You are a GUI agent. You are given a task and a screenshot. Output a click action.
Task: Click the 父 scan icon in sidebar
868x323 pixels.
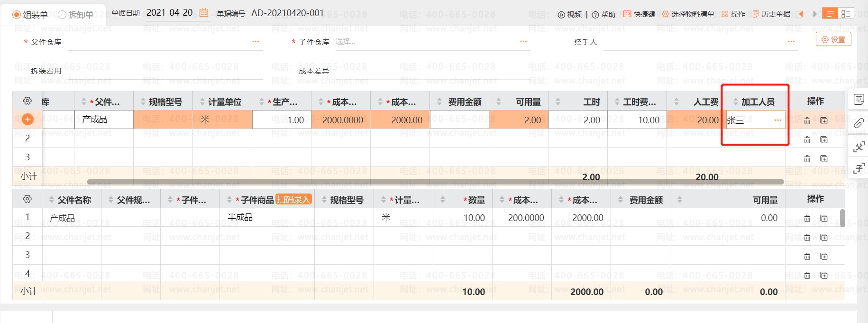coord(859,148)
